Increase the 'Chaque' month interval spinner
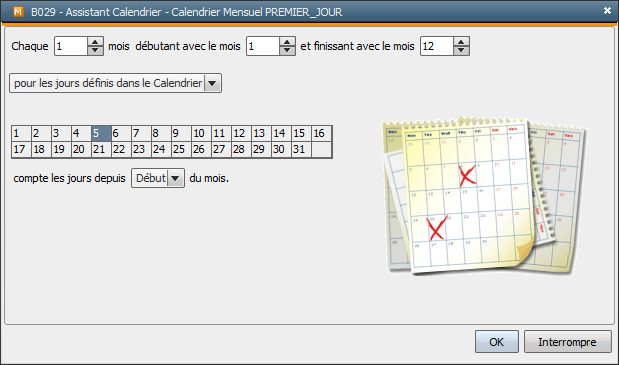The height and width of the screenshot is (365, 619). pyautogui.click(x=95, y=42)
